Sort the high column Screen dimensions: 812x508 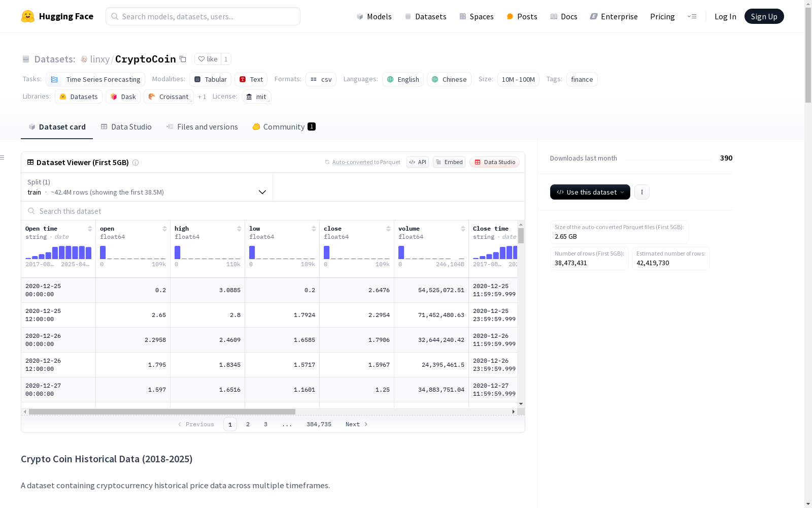click(x=239, y=229)
